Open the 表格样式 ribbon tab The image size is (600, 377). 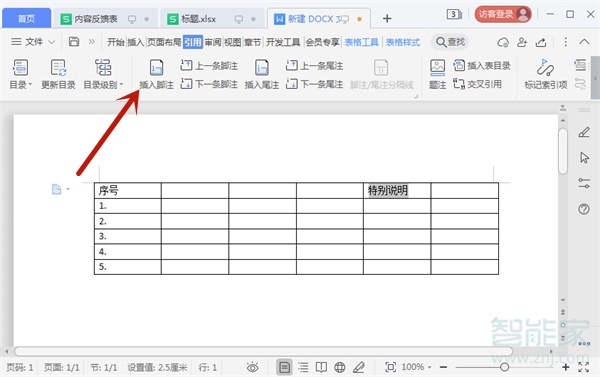coord(403,42)
